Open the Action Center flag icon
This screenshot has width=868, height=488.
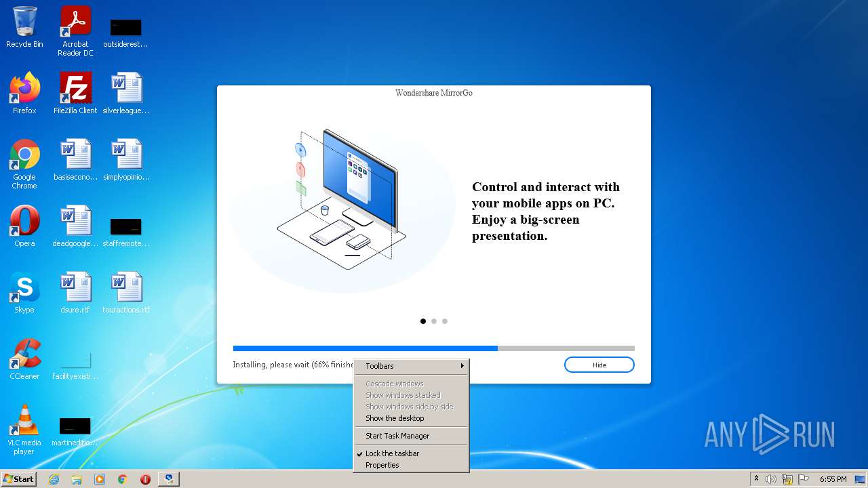(x=804, y=479)
